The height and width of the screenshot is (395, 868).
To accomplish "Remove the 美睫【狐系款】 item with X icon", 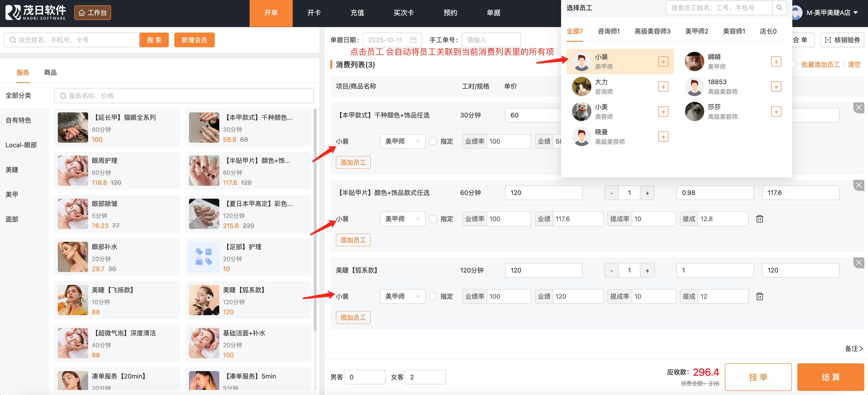I will coord(858,263).
